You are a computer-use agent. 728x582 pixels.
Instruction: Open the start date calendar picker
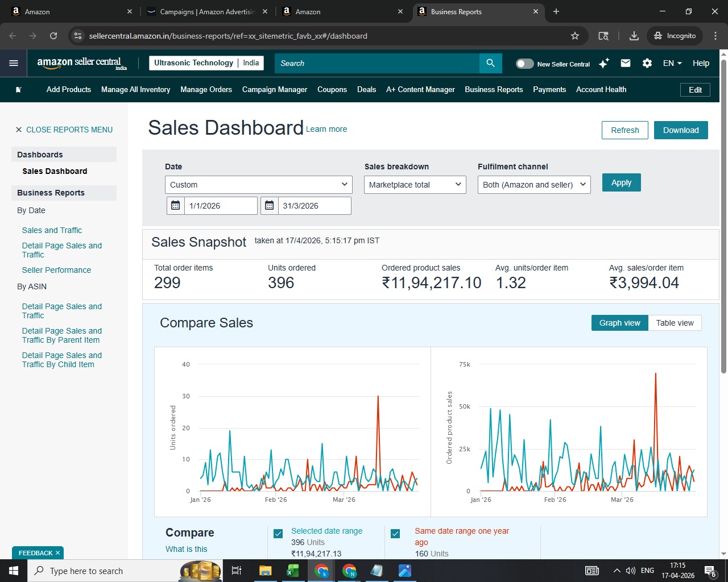pyautogui.click(x=176, y=206)
